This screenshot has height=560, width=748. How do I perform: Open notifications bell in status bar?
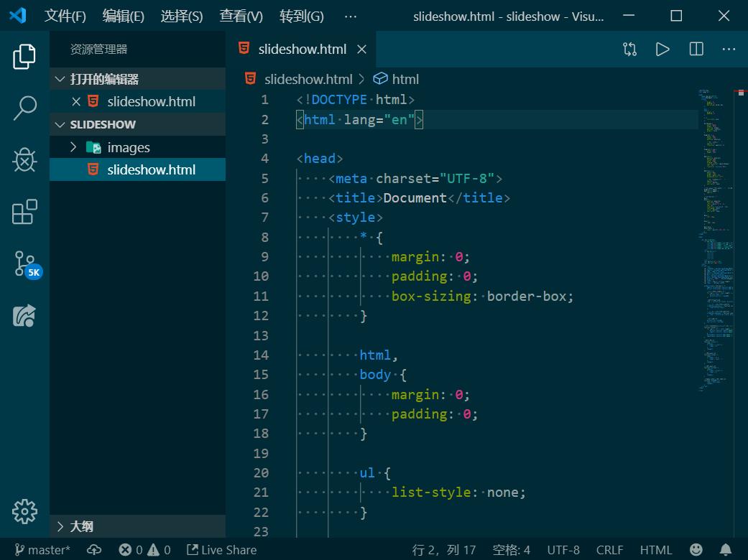726,550
